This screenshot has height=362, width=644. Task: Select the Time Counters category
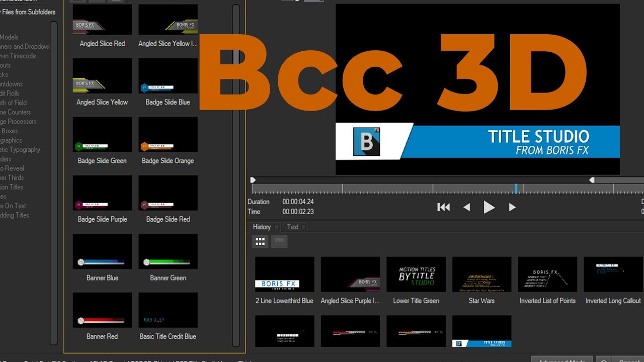15,112
